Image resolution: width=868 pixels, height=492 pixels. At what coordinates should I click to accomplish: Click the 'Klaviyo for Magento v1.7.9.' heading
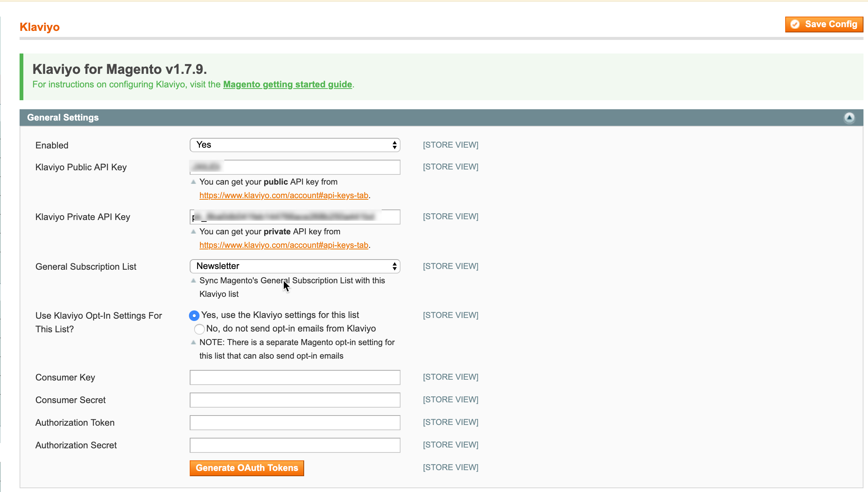tap(120, 69)
